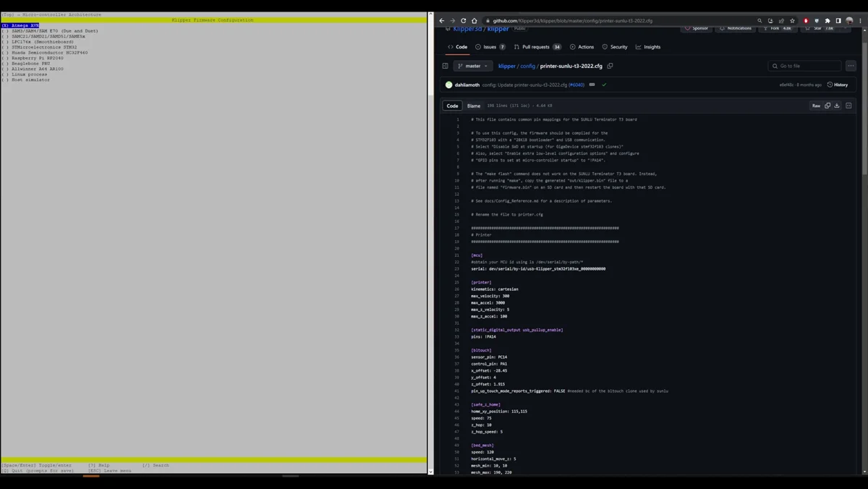The width and height of the screenshot is (868, 489).
Task: Copy file path icon next to filename
Action: tap(610, 66)
